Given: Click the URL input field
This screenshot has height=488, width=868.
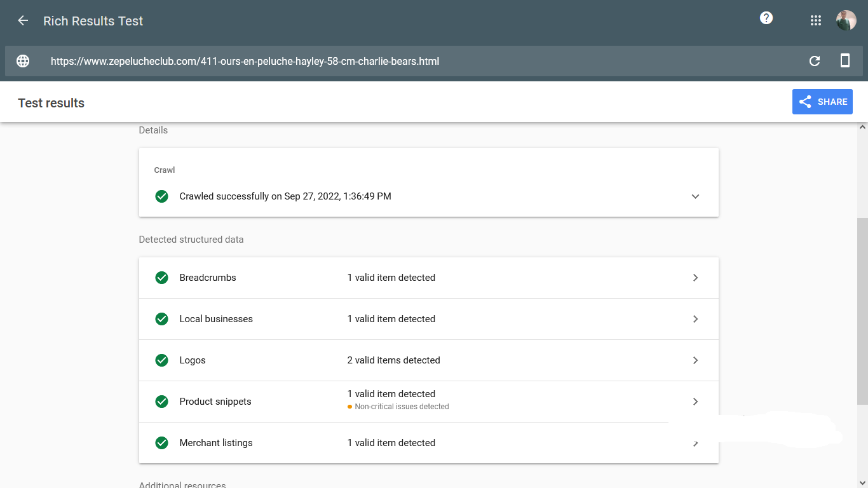Looking at the screenshot, I should (x=419, y=62).
